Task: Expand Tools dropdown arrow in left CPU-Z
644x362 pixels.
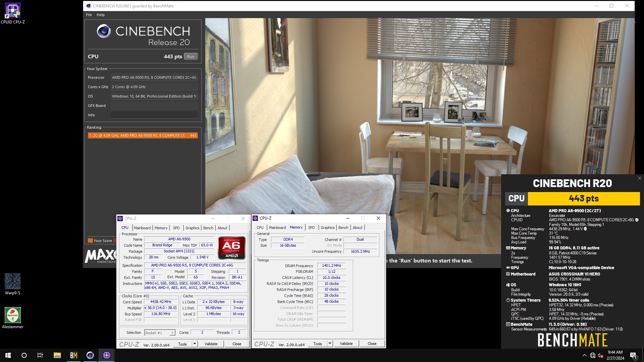Action: pyautogui.click(x=195, y=344)
